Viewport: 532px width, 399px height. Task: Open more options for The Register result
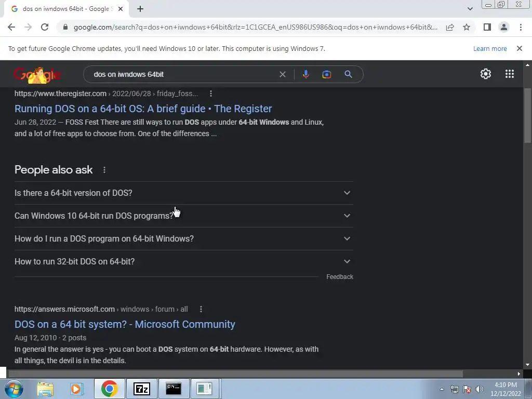(x=211, y=94)
